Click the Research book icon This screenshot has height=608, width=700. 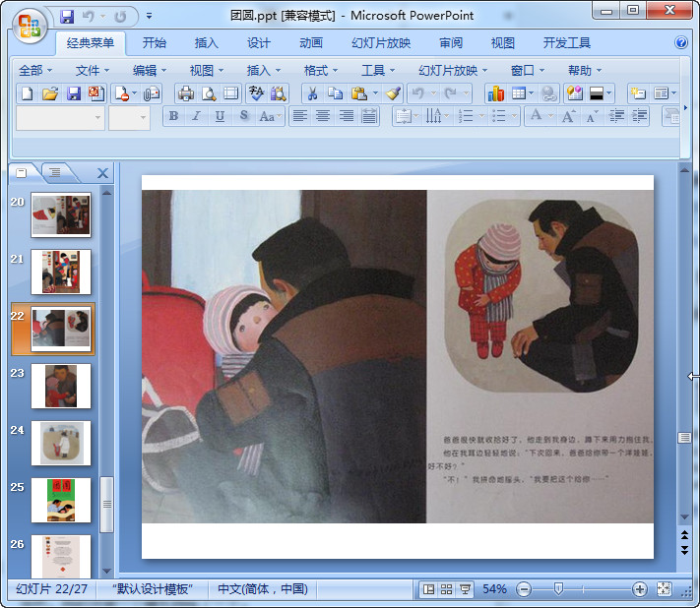pyautogui.click(x=279, y=93)
